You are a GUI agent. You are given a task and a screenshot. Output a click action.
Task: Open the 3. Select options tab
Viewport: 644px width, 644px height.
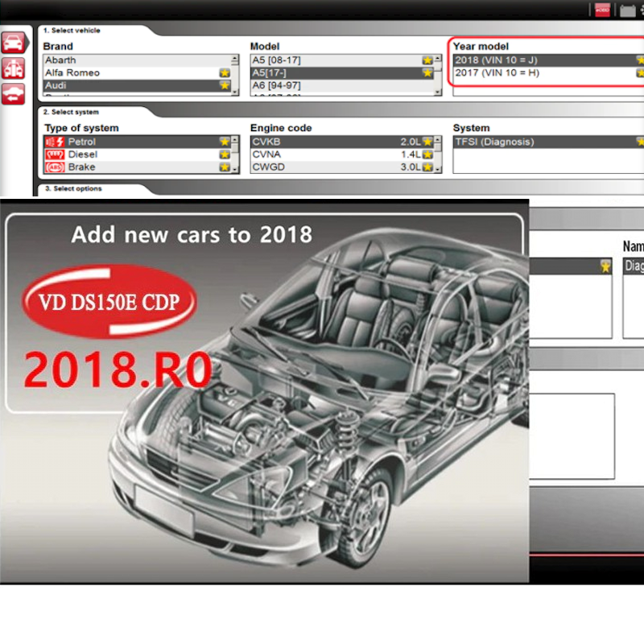pos(73,188)
